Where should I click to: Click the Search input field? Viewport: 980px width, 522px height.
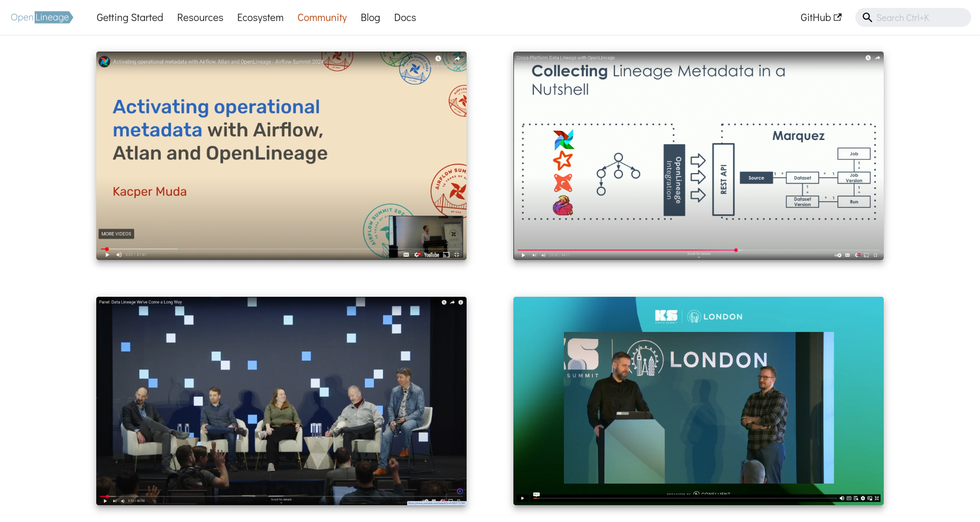point(918,18)
